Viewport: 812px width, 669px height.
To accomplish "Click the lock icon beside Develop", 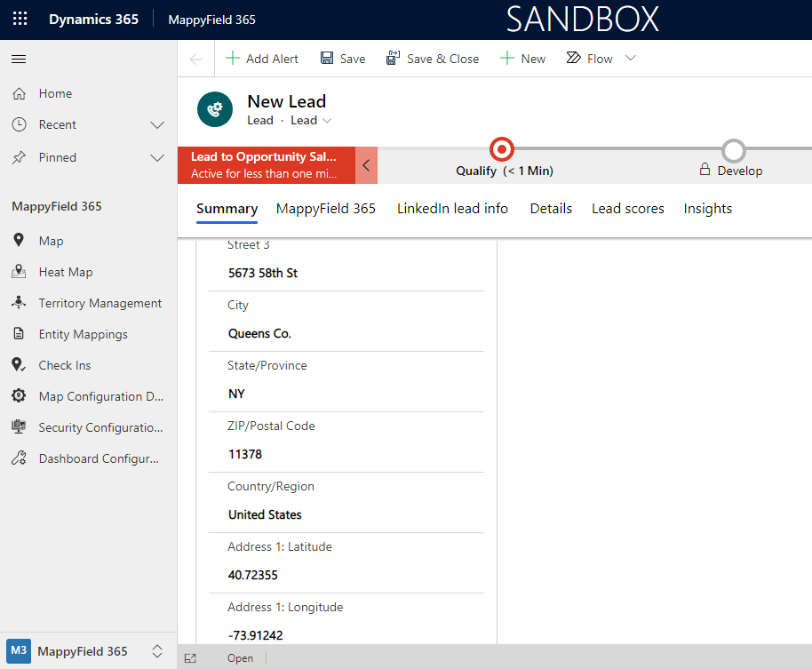I will [x=705, y=170].
